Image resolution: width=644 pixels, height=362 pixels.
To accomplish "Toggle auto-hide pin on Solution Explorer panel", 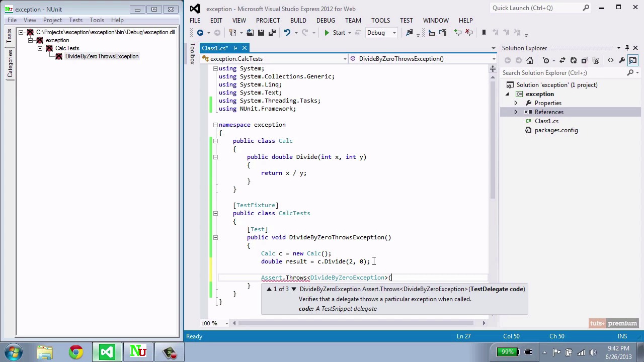I will click(627, 48).
